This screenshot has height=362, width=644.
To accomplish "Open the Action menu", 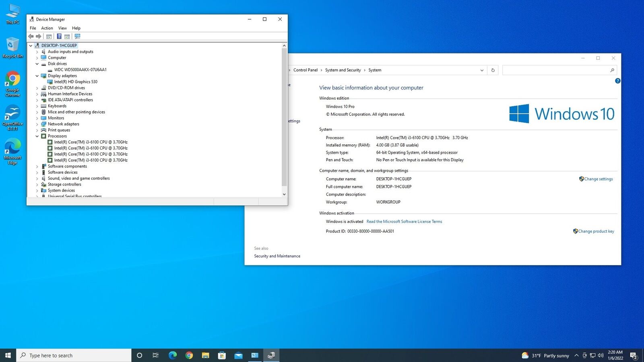I will click(x=47, y=28).
